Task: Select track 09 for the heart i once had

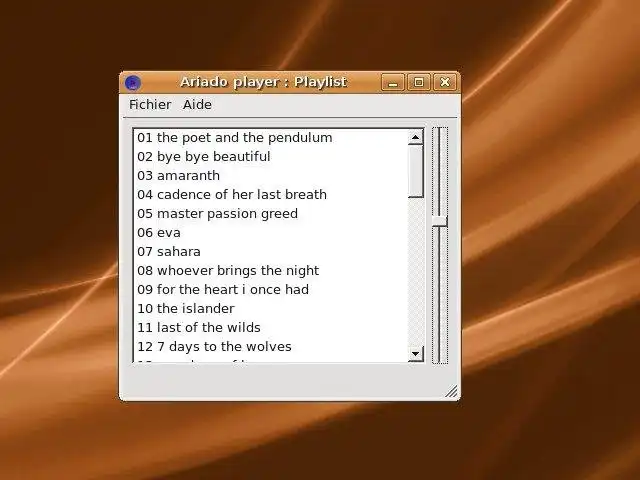Action: pyautogui.click(x=271, y=290)
